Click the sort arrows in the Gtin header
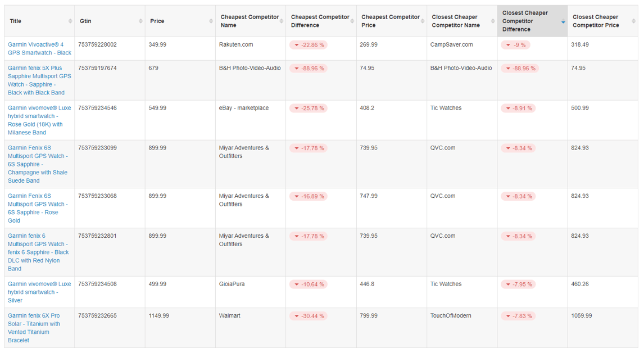The width and height of the screenshot is (644, 348). click(x=140, y=21)
